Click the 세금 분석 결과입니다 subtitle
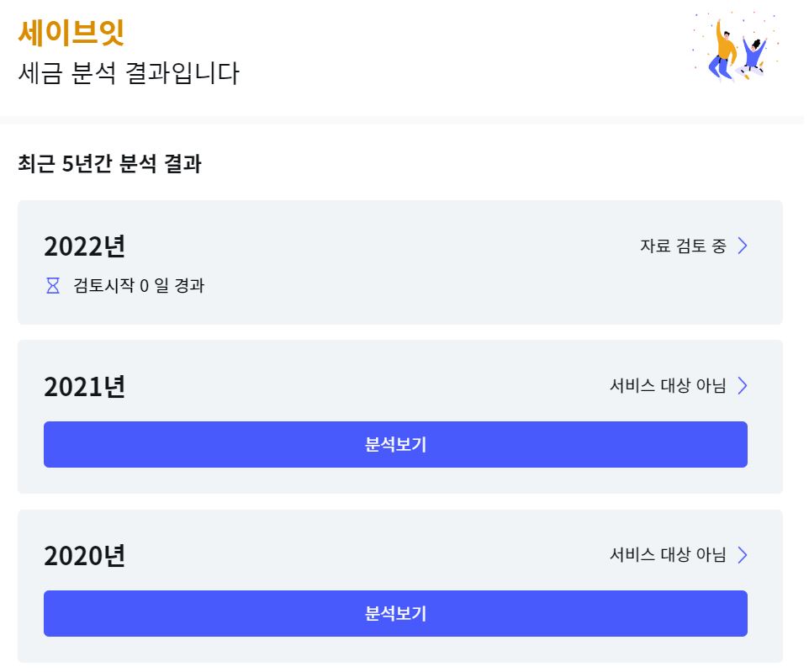This screenshot has height=672, width=809. tap(129, 73)
